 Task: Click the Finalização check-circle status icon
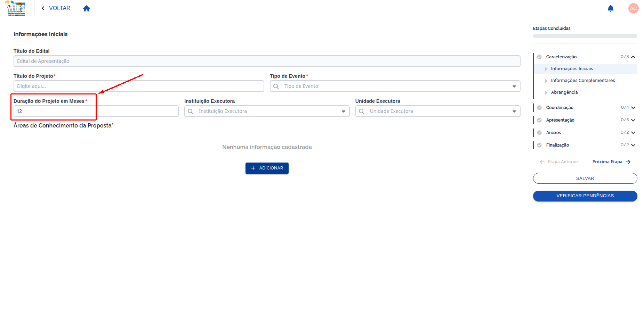[x=539, y=145]
